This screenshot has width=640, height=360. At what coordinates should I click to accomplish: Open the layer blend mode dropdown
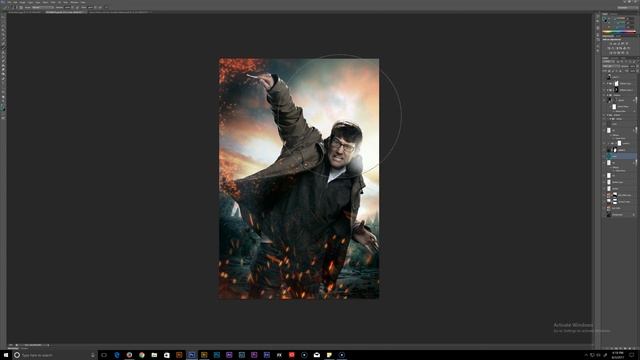pyautogui.click(x=611, y=66)
